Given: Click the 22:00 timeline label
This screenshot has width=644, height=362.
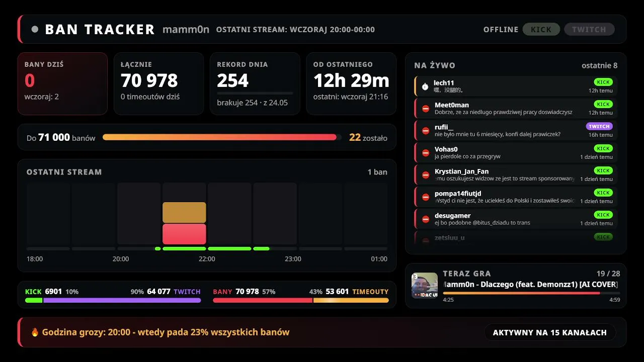Looking at the screenshot, I should pos(207,259).
